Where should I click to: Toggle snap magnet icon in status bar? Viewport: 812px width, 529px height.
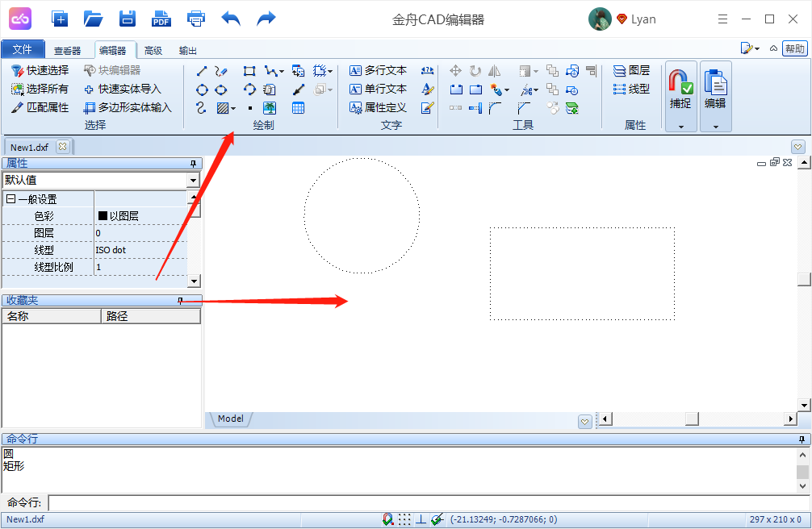(388, 519)
